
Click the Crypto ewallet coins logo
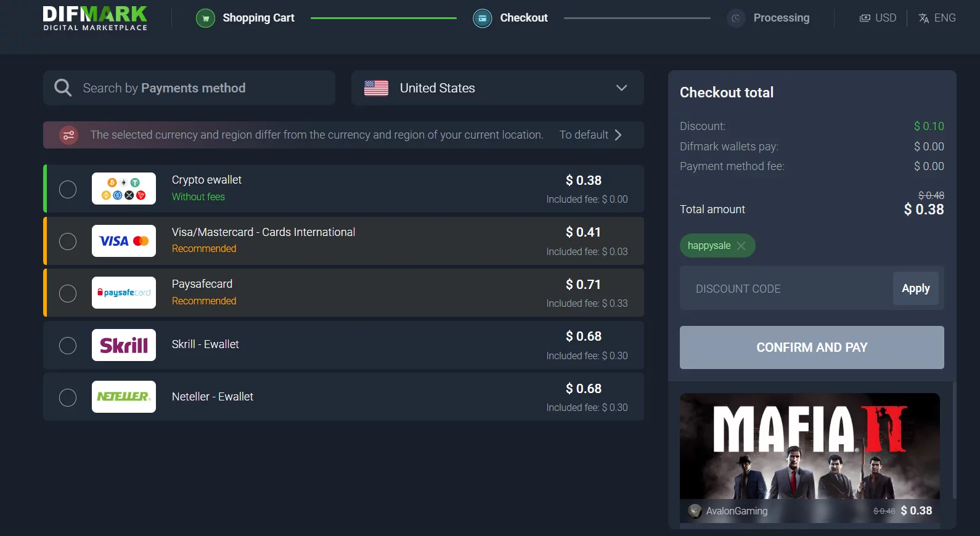click(x=124, y=189)
